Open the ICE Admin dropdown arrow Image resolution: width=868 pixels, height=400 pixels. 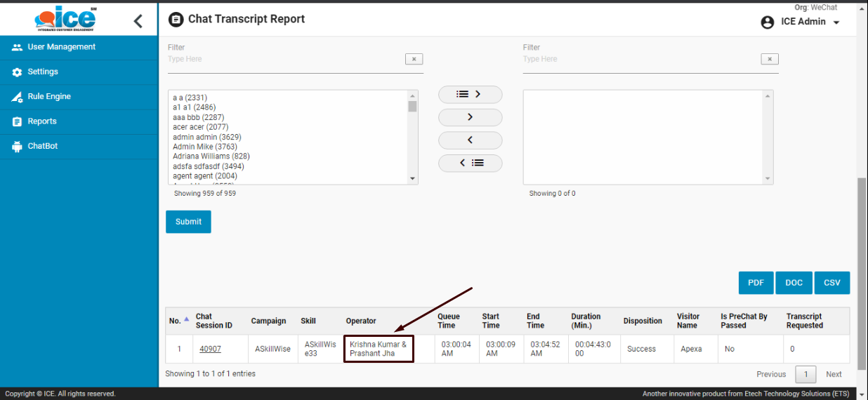[x=836, y=23]
